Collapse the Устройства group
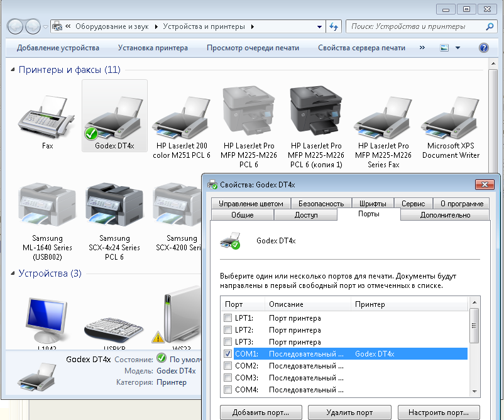Image resolution: width=504 pixels, height=420 pixels. 13,274
